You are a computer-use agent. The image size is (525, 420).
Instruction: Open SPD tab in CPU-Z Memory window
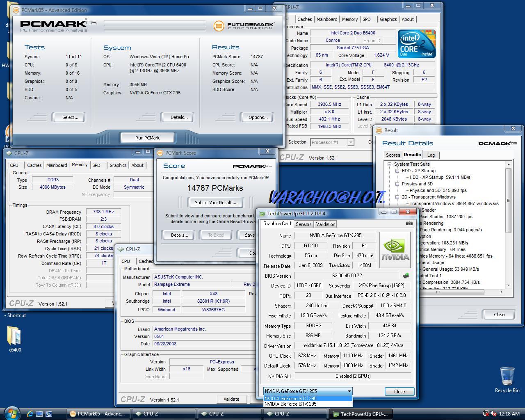pos(96,165)
